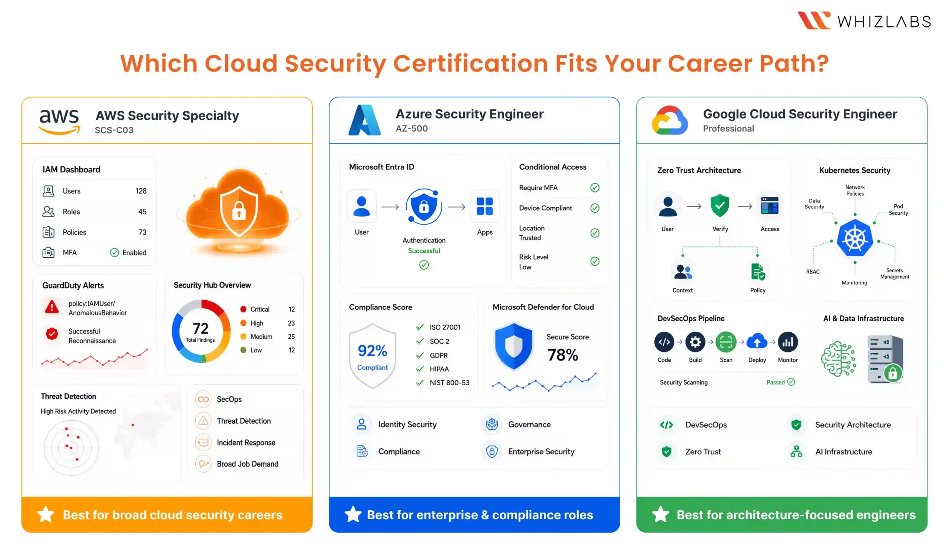Click the Roles icon in IAM Dashboard
The height and width of the screenshot is (560, 949).
[48, 211]
